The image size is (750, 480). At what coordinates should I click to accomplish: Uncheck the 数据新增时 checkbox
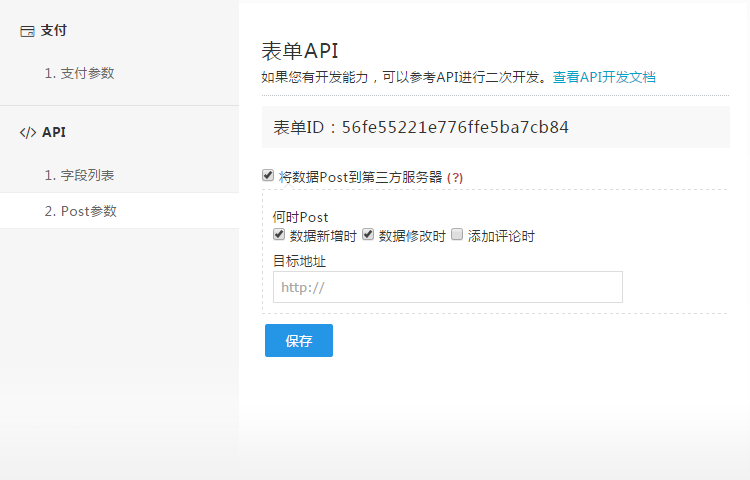[x=279, y=235]
